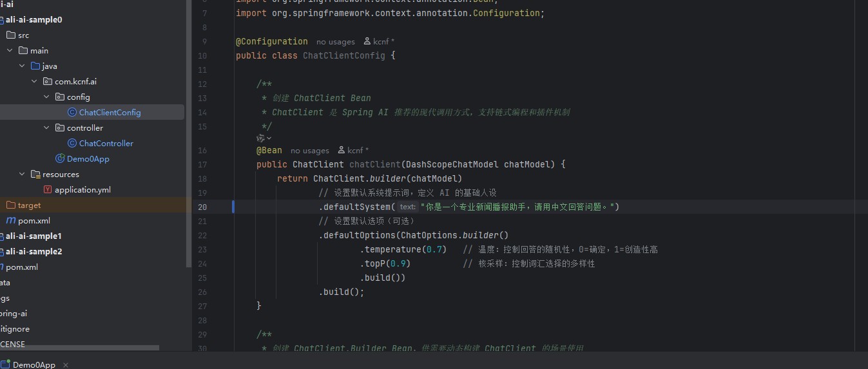Click 'no usages' hint beside @Configuration

[x=335, y=42]
